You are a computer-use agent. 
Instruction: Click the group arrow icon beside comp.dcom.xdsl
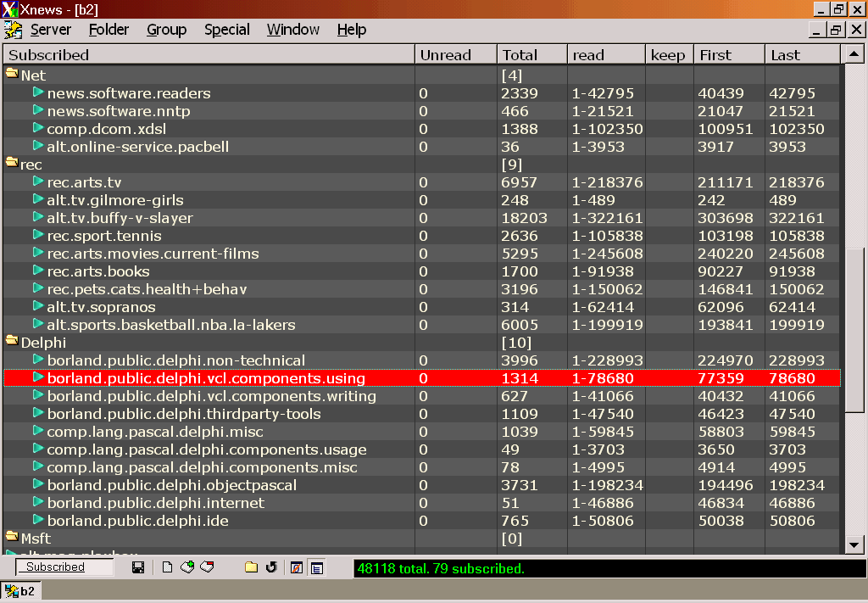[38, 128]
